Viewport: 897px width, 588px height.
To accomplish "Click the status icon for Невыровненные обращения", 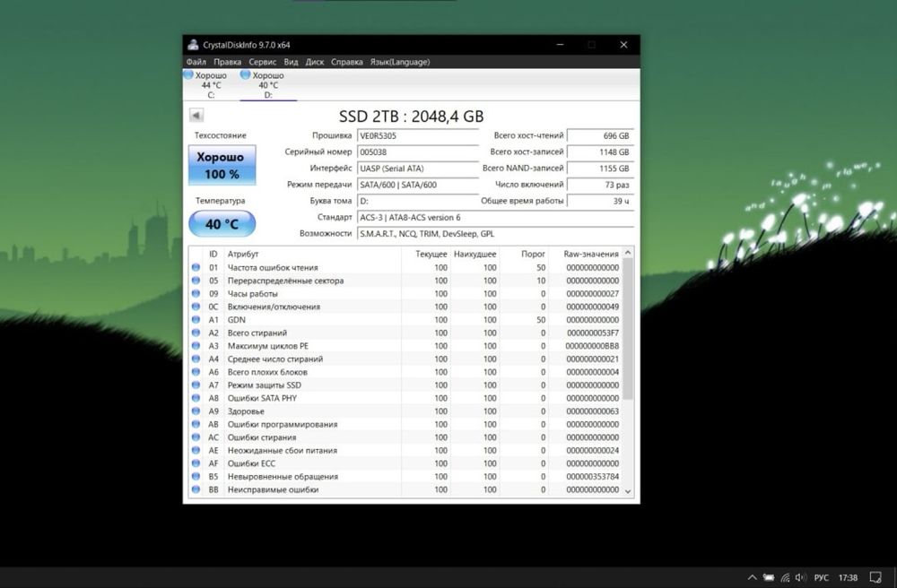I will click(196, 477).
